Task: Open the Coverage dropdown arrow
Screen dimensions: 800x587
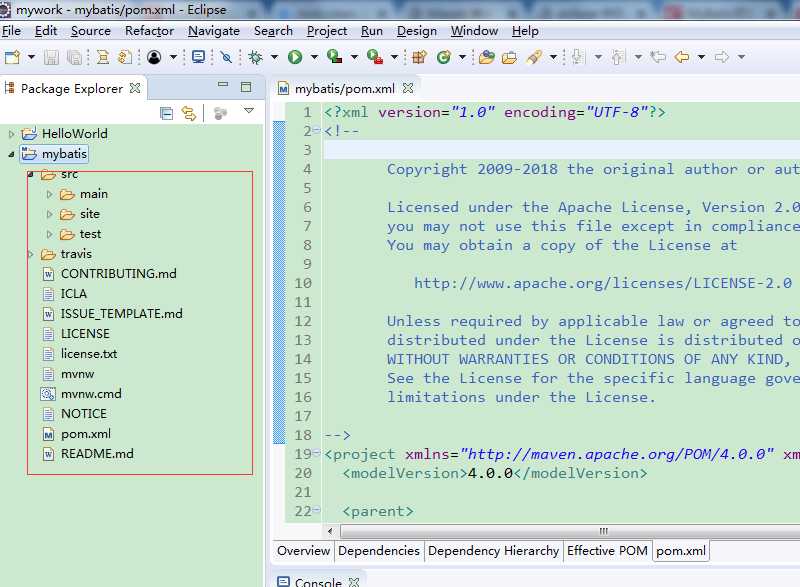Action: coord(354,57)
